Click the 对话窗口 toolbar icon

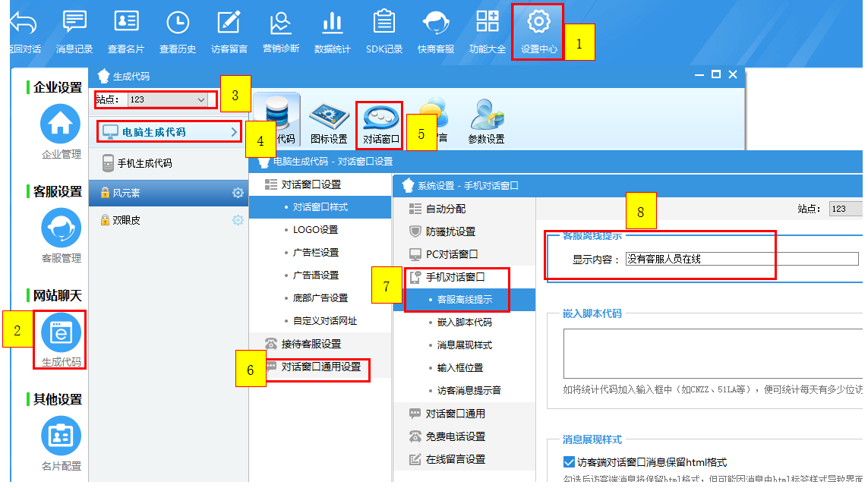click(382, 120)
